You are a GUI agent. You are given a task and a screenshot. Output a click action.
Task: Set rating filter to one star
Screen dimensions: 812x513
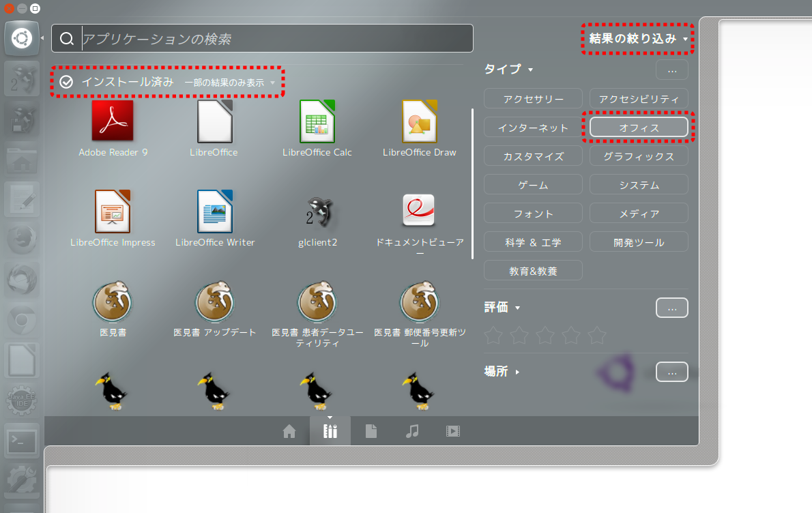click(x=493, y=335)
